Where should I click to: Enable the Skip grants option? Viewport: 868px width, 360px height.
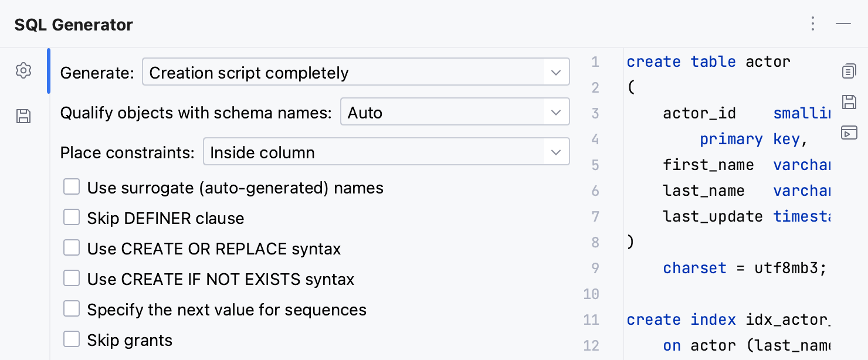click(71, 338)
